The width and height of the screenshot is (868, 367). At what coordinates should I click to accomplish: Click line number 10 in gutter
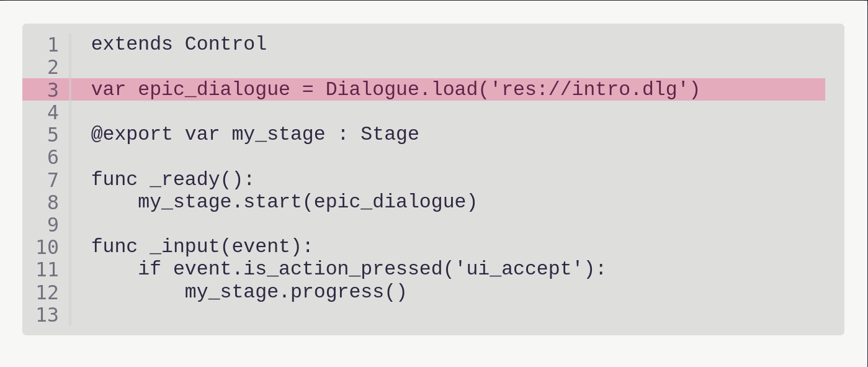point(47,247)
